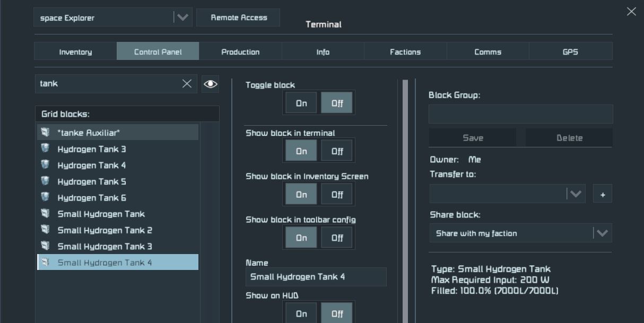The width and height of the screenshot is (644, 323).
Task: Turn Toggle block On
Action: [x=301, y=103]
